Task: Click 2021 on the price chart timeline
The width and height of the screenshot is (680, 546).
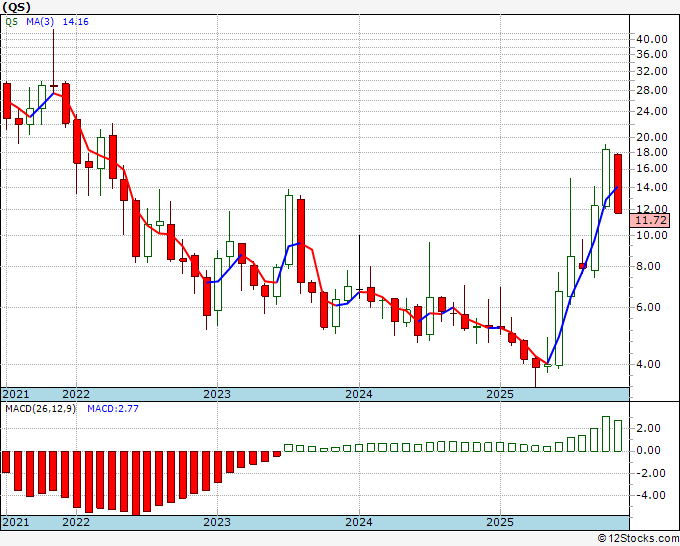Action: point(16,394)
